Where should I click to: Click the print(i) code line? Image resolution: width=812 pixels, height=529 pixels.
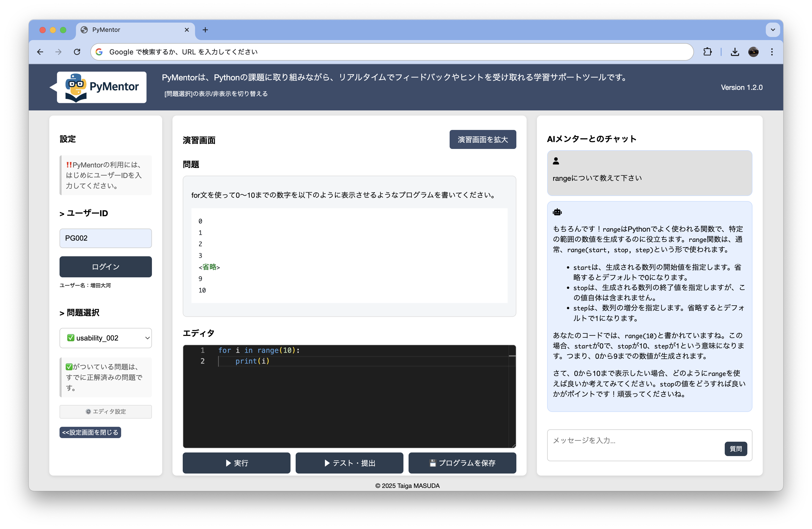point(253,361)
